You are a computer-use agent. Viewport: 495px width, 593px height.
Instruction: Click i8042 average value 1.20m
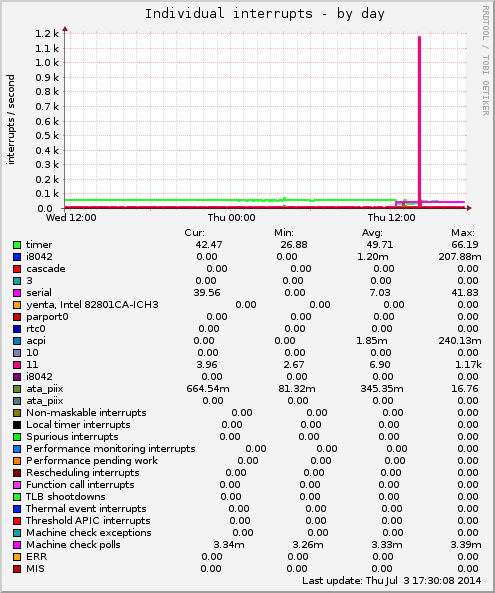pos(372,257)
